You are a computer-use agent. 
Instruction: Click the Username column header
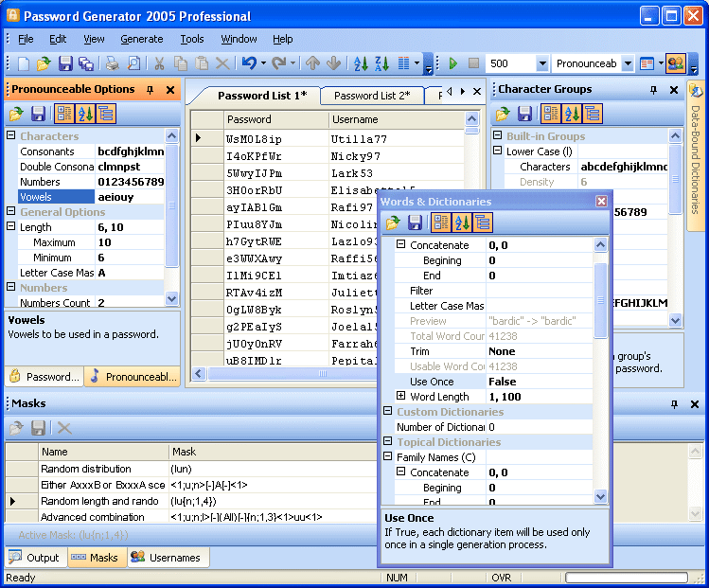pos(397,119)
